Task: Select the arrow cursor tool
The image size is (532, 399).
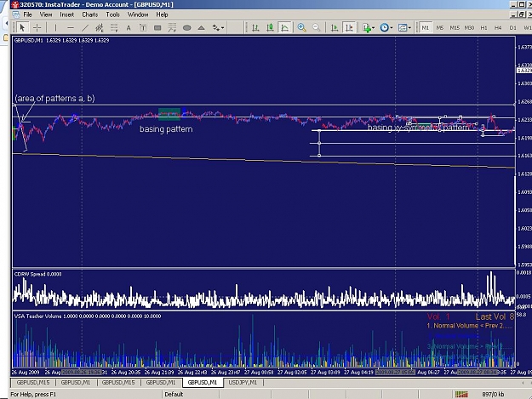Action: click(22, 27)
